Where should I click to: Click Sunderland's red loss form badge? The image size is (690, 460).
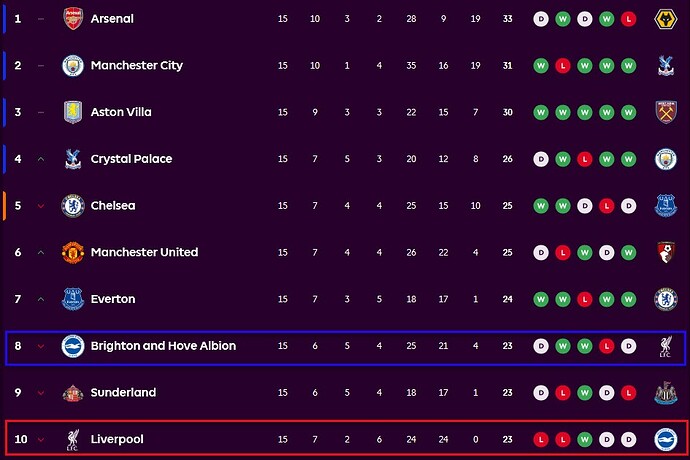(628, 393)
